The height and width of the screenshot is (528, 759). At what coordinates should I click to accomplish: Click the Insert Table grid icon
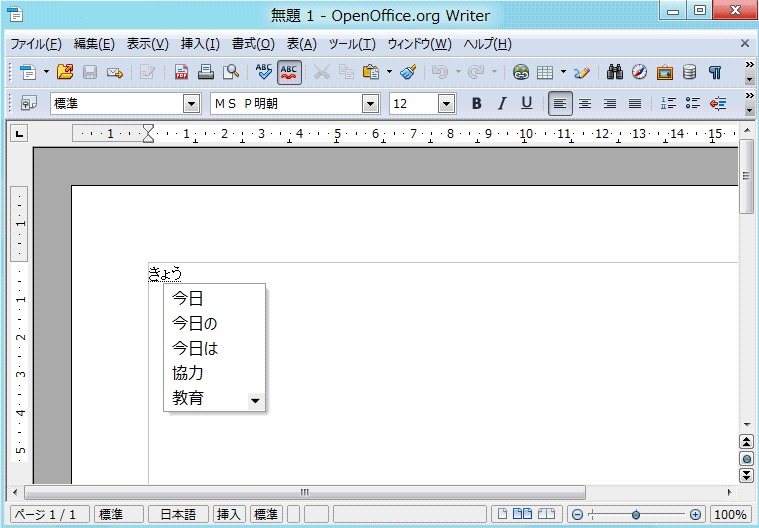pos(545,73)
